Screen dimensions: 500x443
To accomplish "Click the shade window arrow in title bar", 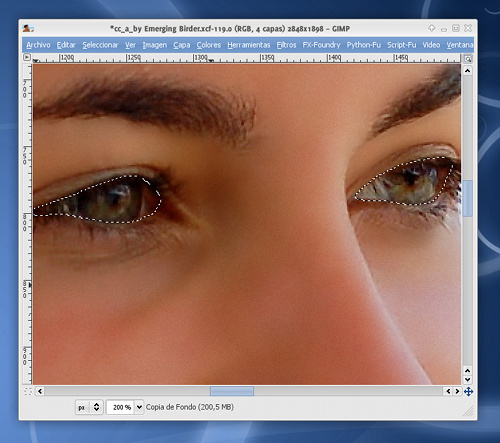I will [432, 28].
